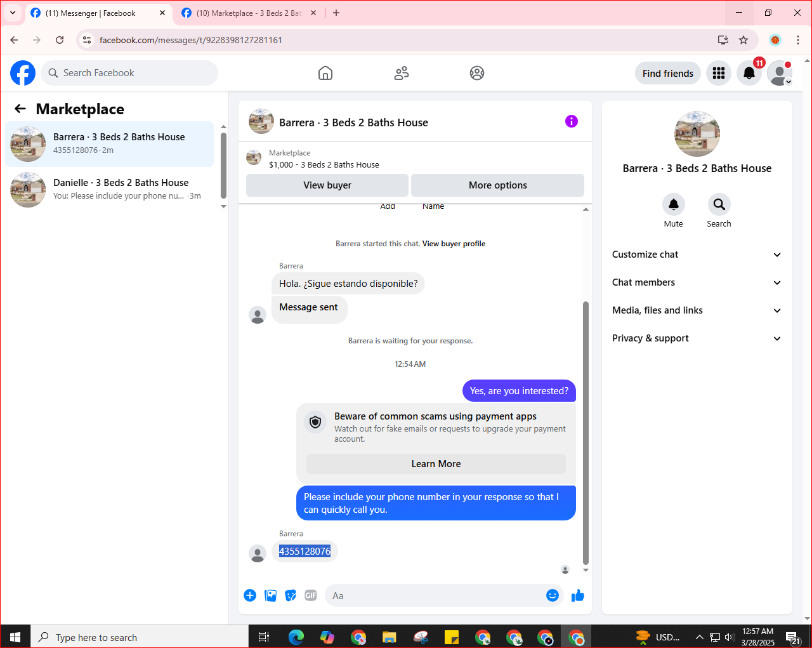Click the house thumbnail in right panel
812x648 pixels.
click(x=697, y=134)
